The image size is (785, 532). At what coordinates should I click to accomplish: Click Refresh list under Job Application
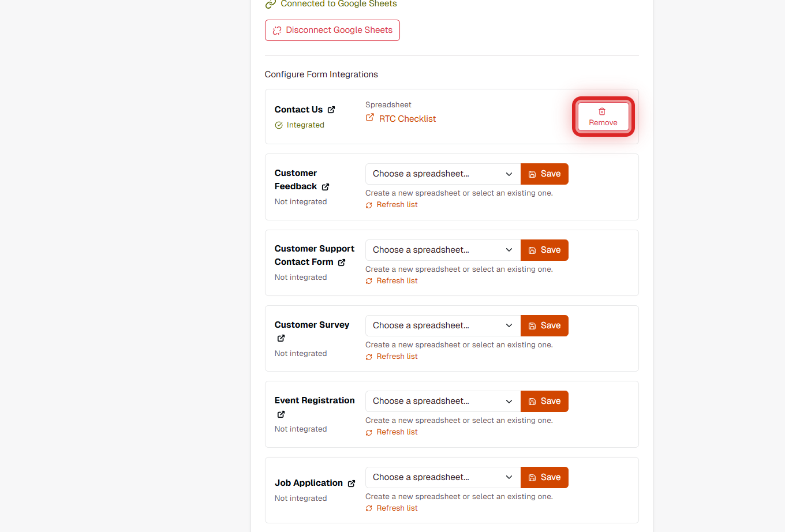coord(397,508)
